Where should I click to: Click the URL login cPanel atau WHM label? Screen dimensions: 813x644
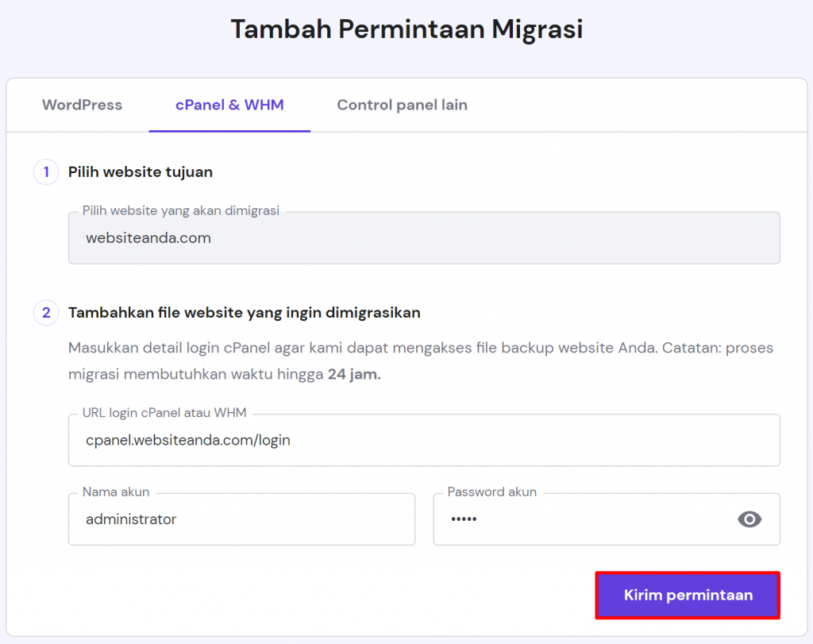pyautogui.click(x=164, y=413)
